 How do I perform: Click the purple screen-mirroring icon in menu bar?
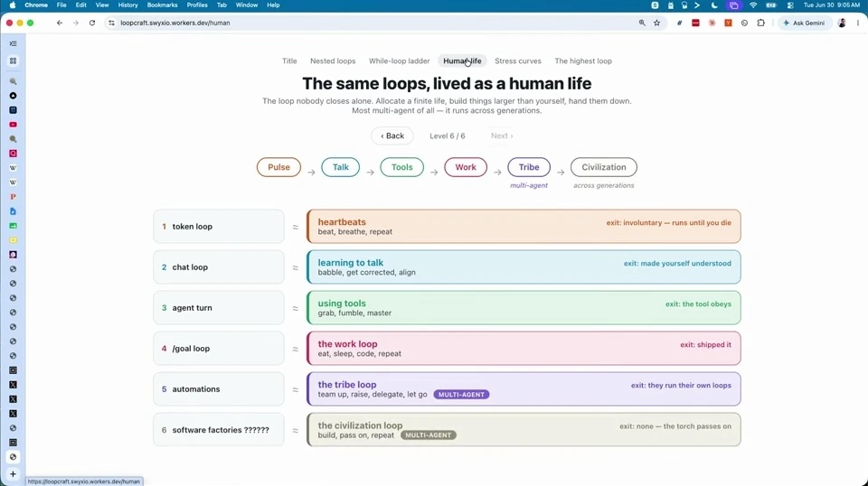(734, 5)
